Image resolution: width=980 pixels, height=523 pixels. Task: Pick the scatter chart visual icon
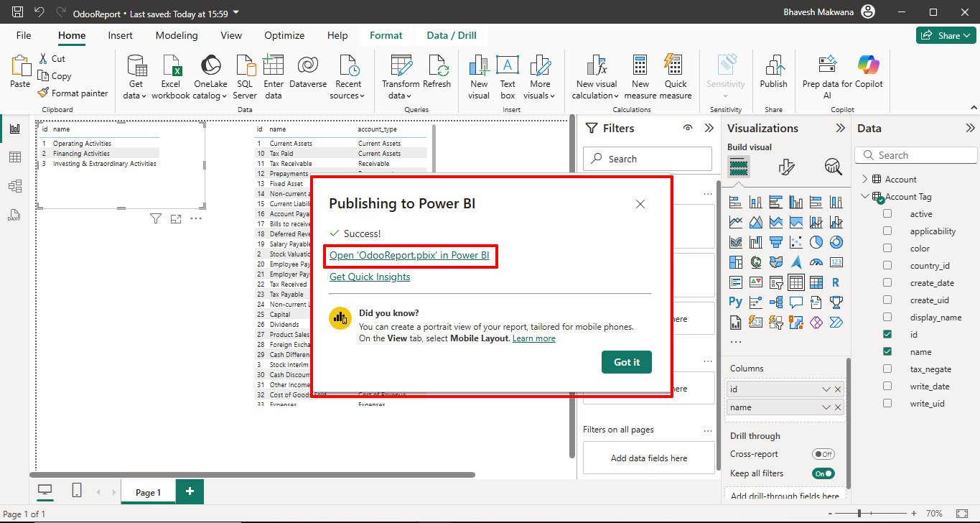[x=795, y=242]
